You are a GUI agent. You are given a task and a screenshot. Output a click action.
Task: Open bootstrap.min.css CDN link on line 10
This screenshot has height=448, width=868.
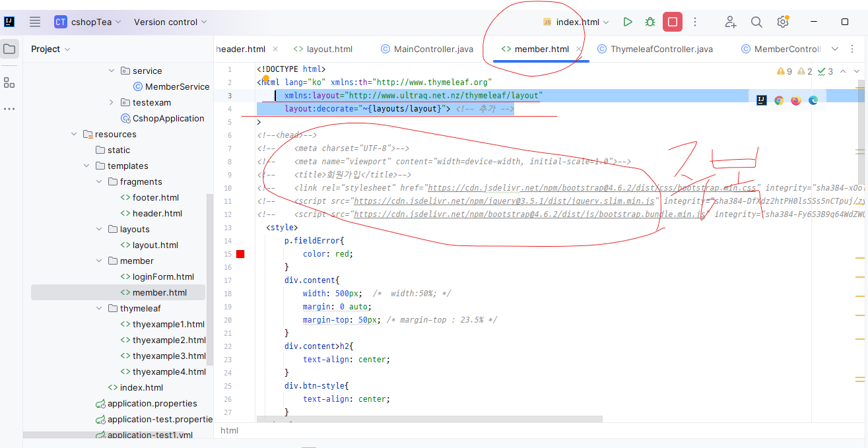593,188
